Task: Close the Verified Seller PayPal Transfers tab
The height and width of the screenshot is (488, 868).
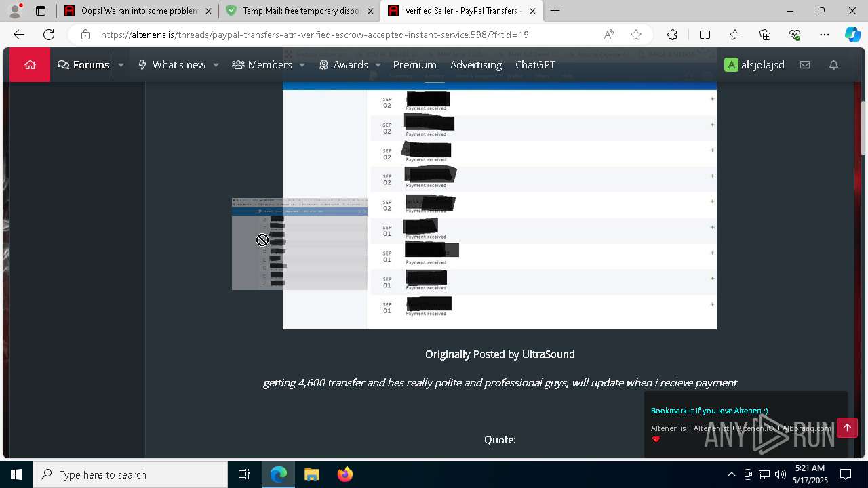Action: pos(532,11)
